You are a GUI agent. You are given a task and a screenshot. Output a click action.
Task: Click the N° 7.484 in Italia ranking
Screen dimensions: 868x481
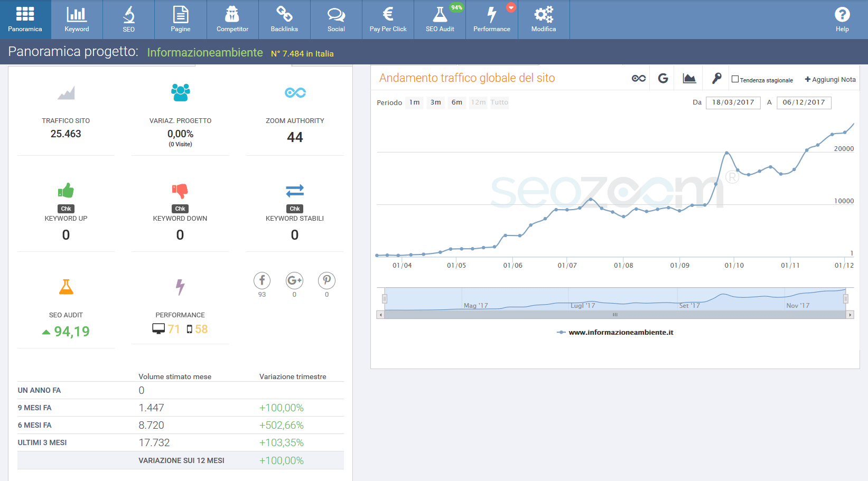[302, 53]
